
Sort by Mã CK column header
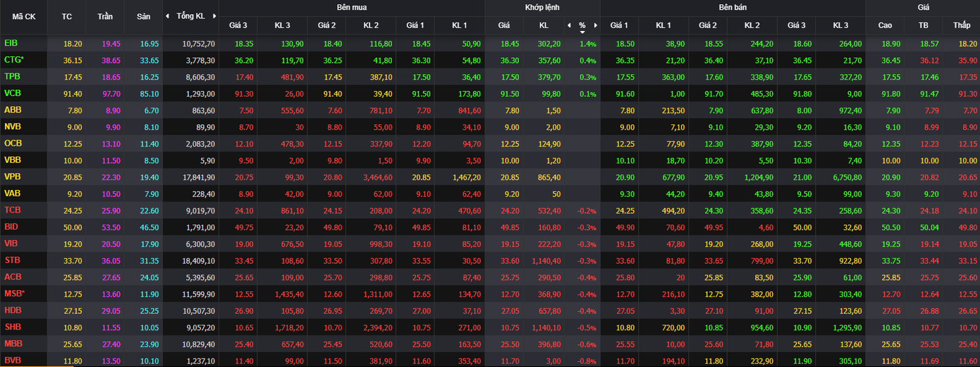click(x=23, y=16)
